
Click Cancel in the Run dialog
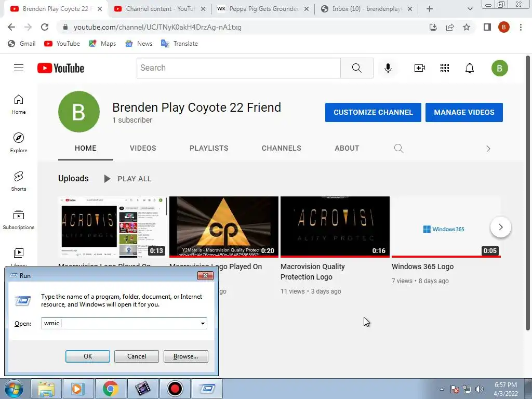[137, 356]
